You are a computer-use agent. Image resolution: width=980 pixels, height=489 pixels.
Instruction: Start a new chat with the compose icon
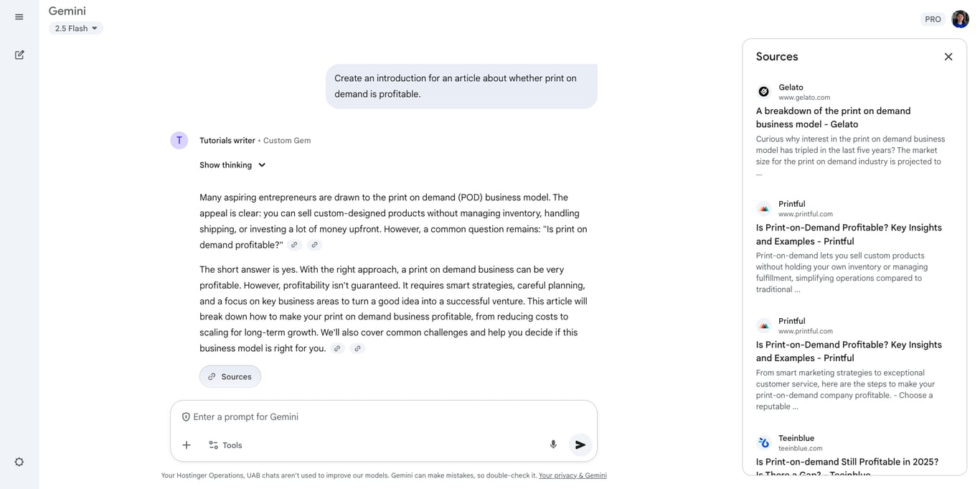19,54
